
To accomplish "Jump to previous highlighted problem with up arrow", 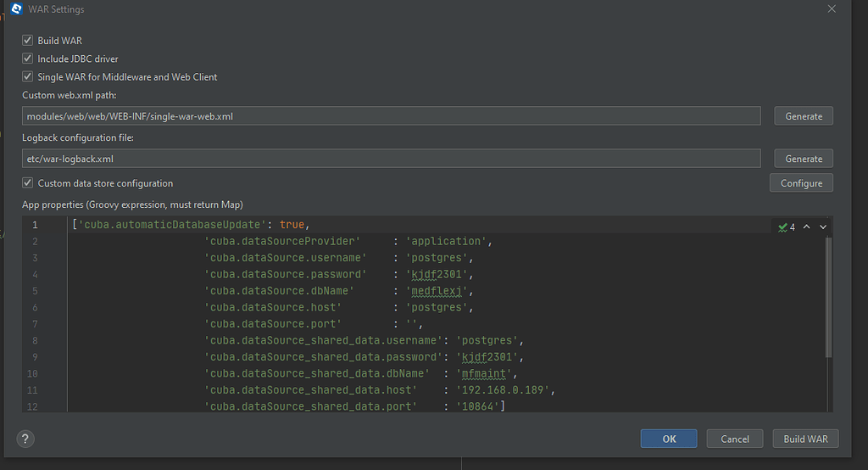I will 807,227.
